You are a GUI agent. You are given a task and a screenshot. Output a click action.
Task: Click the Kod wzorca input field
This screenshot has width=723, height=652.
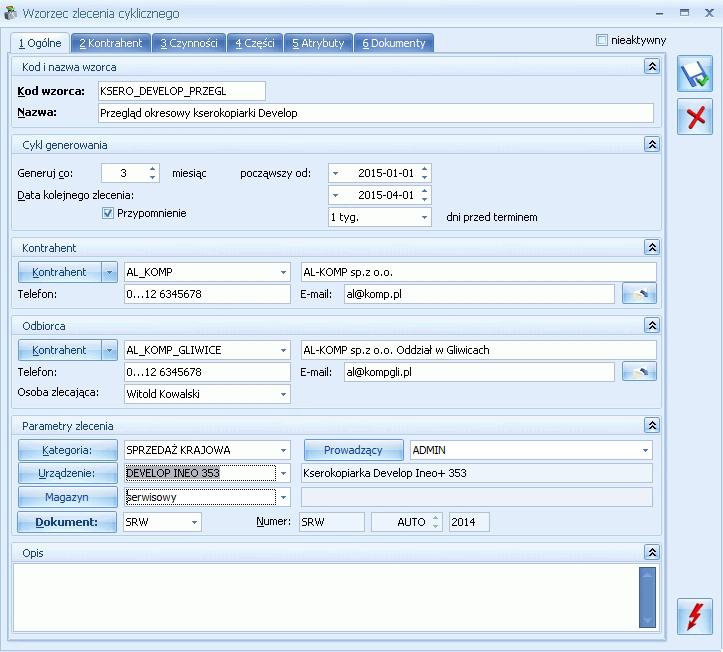pos(182,91)
